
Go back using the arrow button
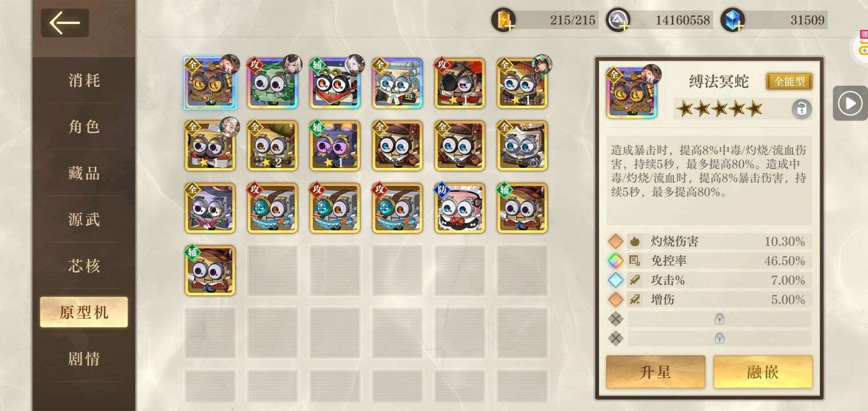[x=65, y=23]
